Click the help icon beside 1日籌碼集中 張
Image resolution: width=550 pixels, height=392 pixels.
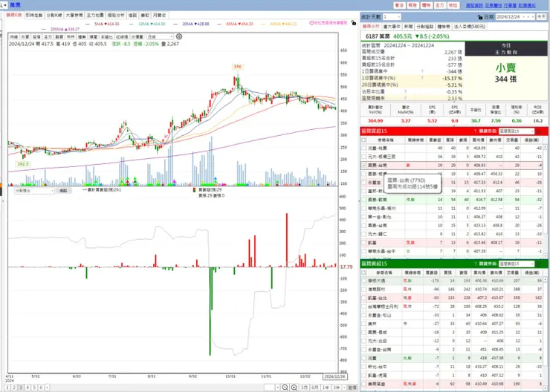point(422,71)
